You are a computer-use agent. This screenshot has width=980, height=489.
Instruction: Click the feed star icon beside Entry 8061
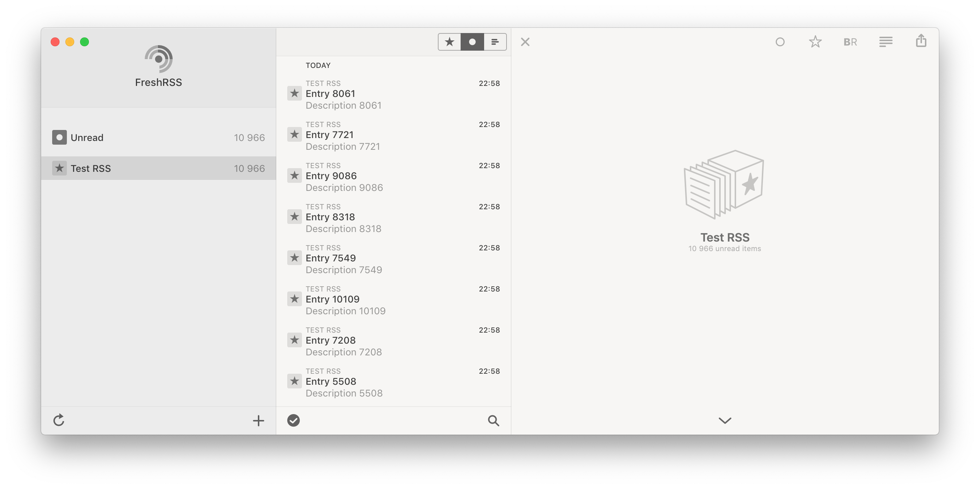click(295, 94)
